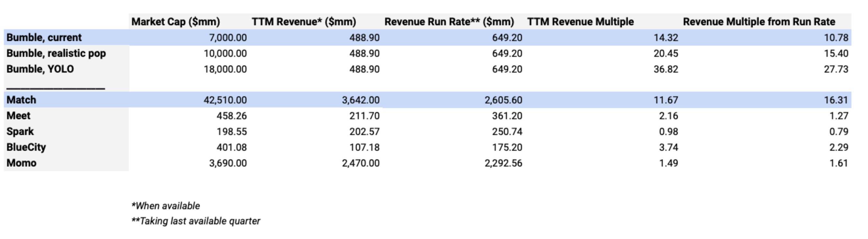Click TTM multiple 20.45

tap(666, 54)
